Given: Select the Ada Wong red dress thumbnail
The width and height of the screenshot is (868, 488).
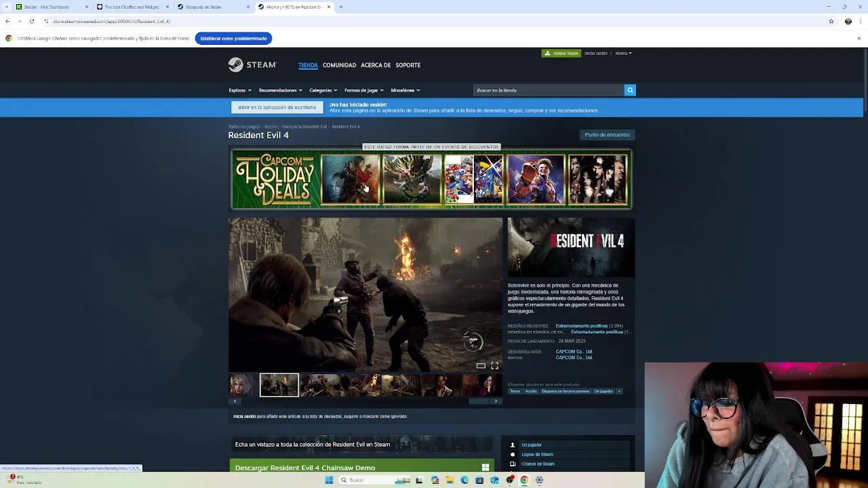Looking at the screenshot, I should click(x=483, y=385).
